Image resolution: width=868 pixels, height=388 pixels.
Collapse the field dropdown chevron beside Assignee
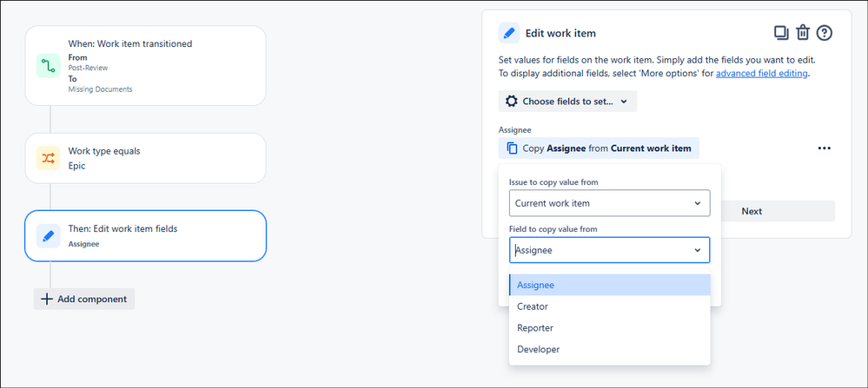pos(698,250)
